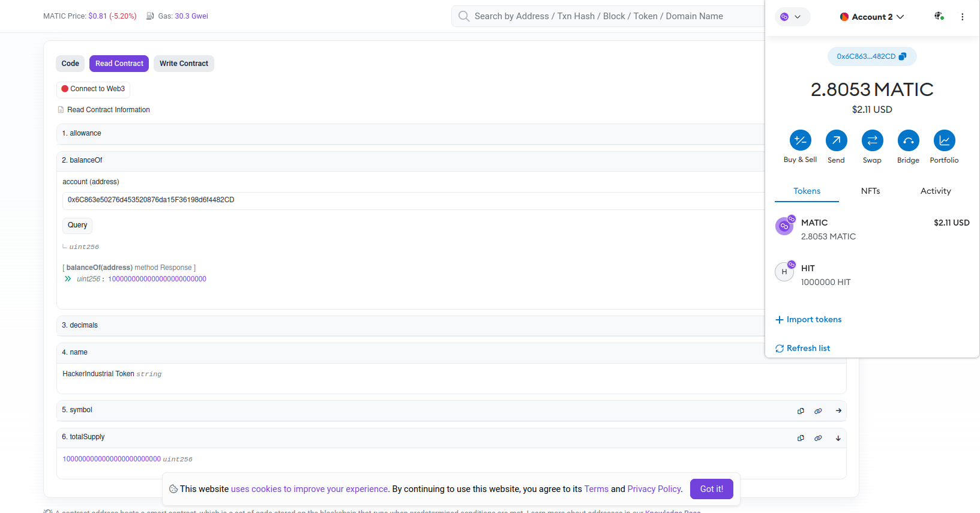Click the totalSupply permalink chain icon
This screenshot has height=513, width=980.
(x=818, y=438)
